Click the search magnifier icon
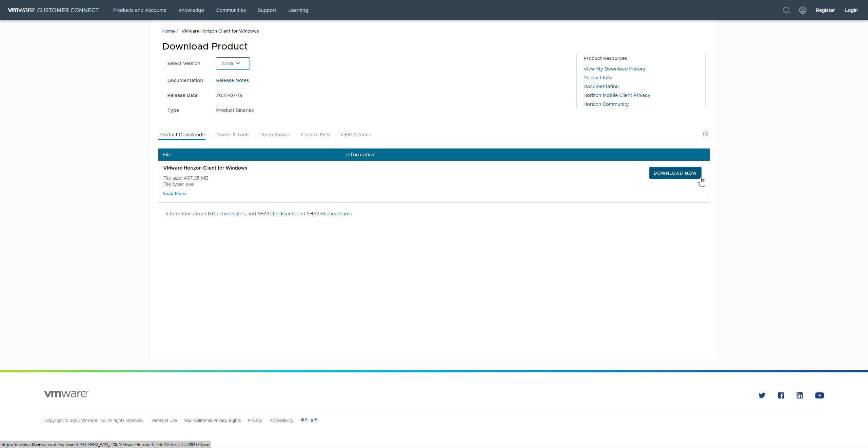The image size is (868, 448). 787,10
